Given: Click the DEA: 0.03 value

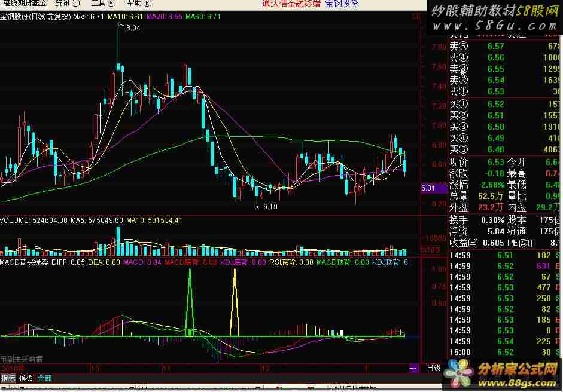Looking at the screenshot, I should 104,262.
